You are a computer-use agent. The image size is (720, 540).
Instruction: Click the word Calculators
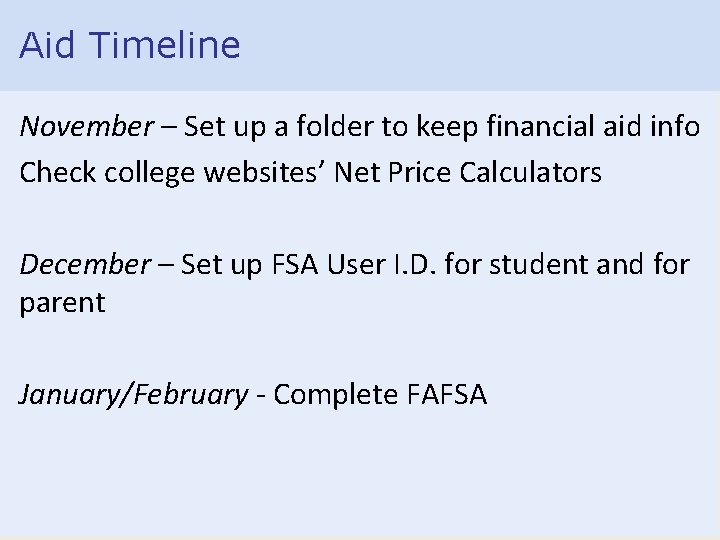[530, 173]
